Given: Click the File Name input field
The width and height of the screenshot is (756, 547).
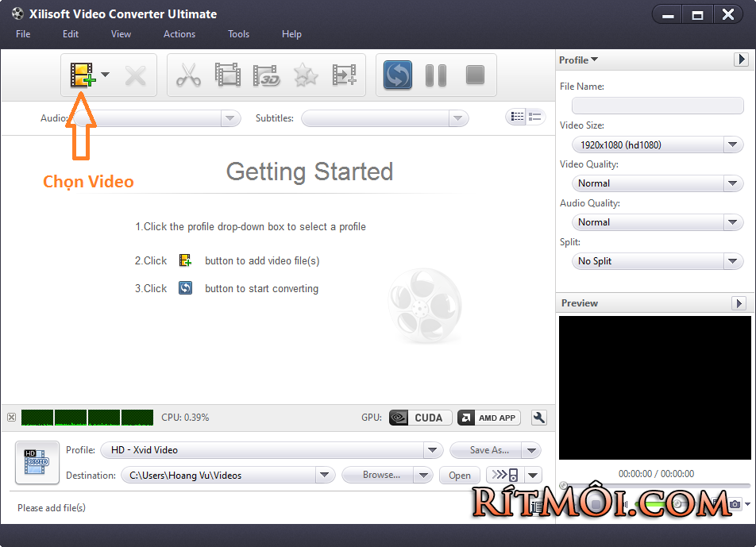Looking at the screenshot, I should pos(658,106).
